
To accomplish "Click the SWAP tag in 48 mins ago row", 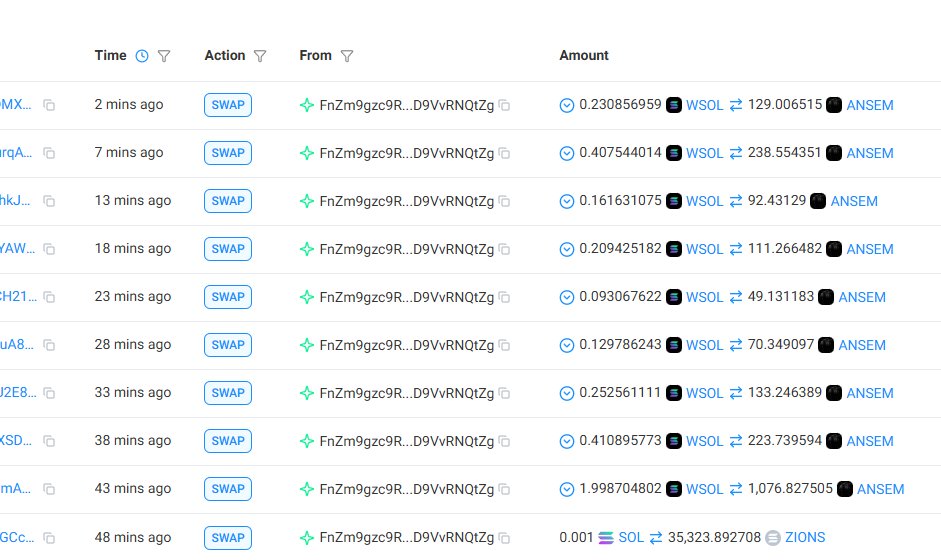I will [x=228, y=538].
